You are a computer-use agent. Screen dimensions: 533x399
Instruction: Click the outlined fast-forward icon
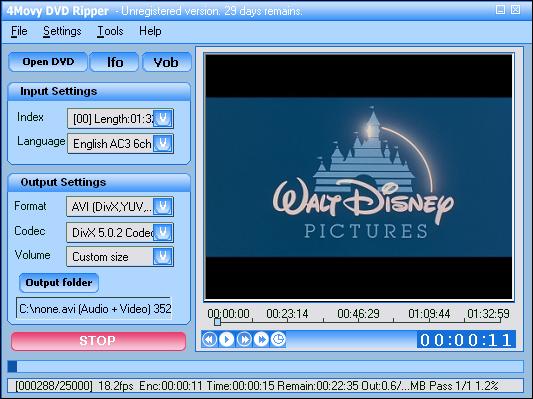[244, 339]
